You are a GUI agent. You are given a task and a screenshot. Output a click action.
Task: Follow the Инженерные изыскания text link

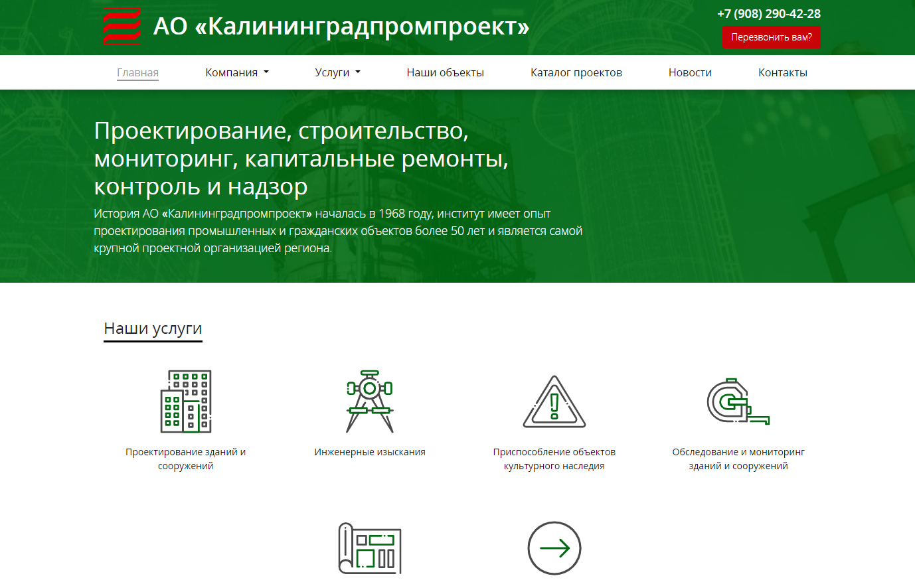click(x=370, y=452)
